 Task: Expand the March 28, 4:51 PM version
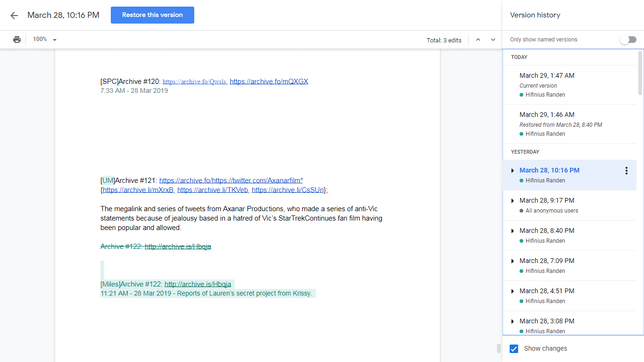[512, 291]
